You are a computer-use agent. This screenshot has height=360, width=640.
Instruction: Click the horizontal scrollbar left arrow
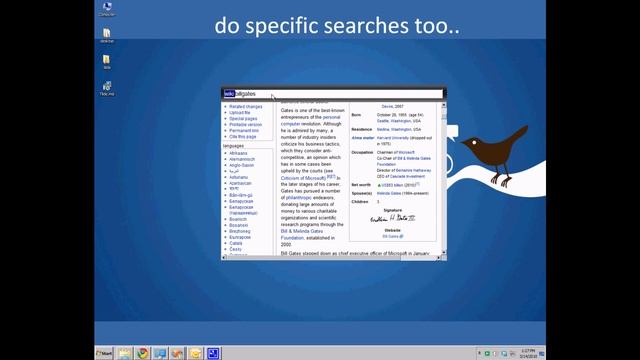(x=224, y=258)
